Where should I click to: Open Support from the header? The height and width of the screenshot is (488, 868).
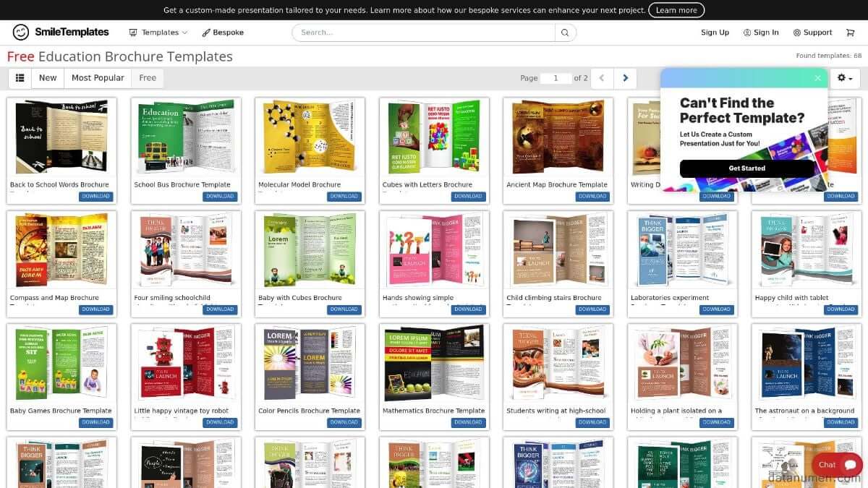pyautogui.click(x=812, y=33)
